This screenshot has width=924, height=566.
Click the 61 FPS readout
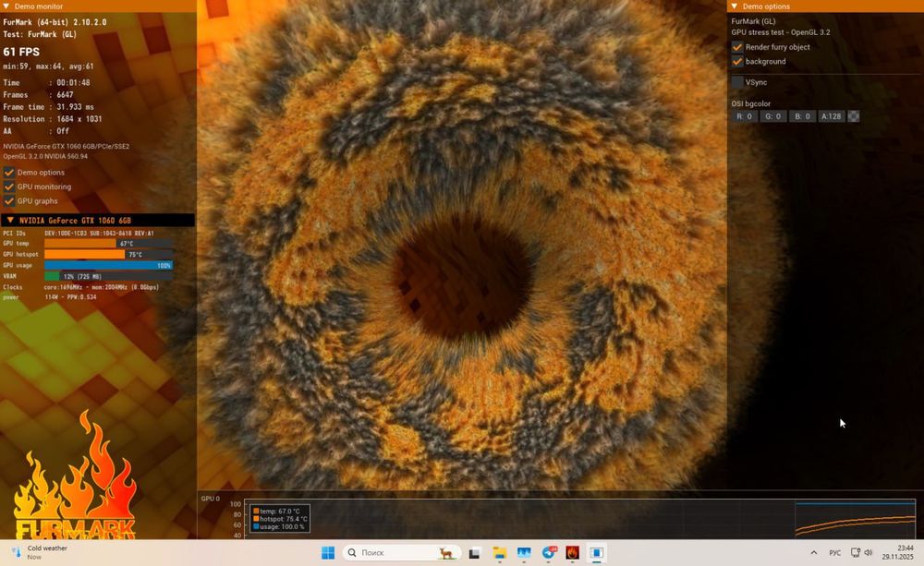tap(21, 52)
